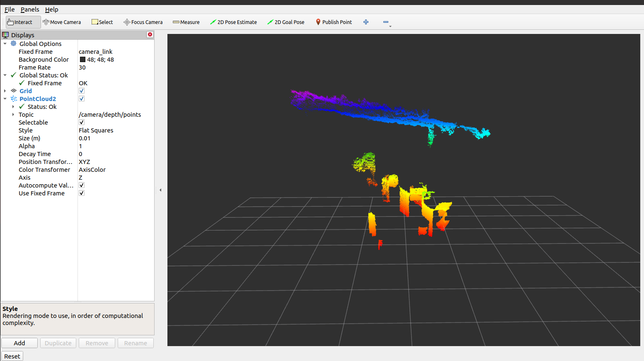
Task: Toggle the Autocompute Value Bounds checkbox
Action: click(x=82, y=185)
